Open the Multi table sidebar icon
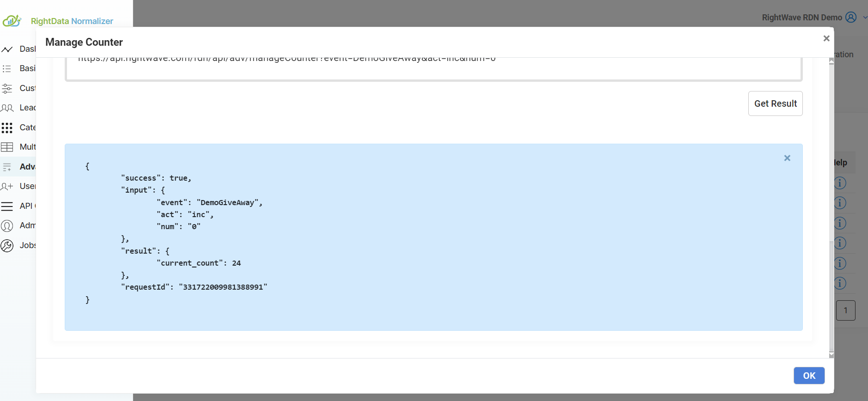 coord(7,147)
